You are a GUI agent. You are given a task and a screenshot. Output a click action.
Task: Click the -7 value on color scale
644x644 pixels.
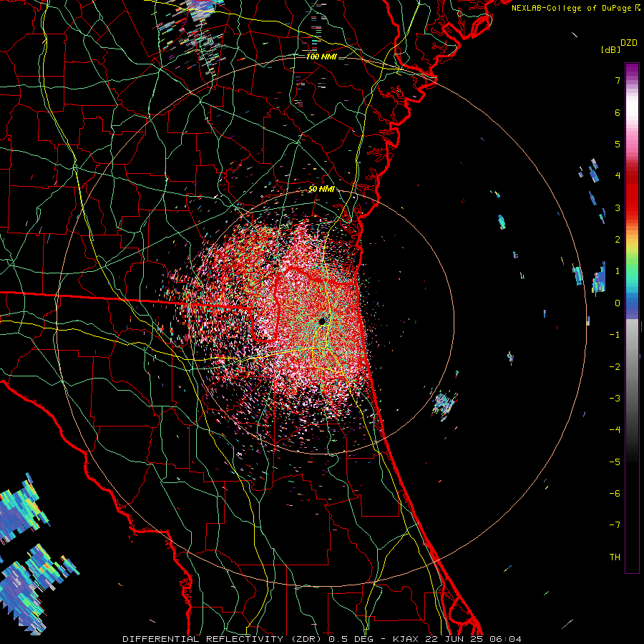pos(615,525)
